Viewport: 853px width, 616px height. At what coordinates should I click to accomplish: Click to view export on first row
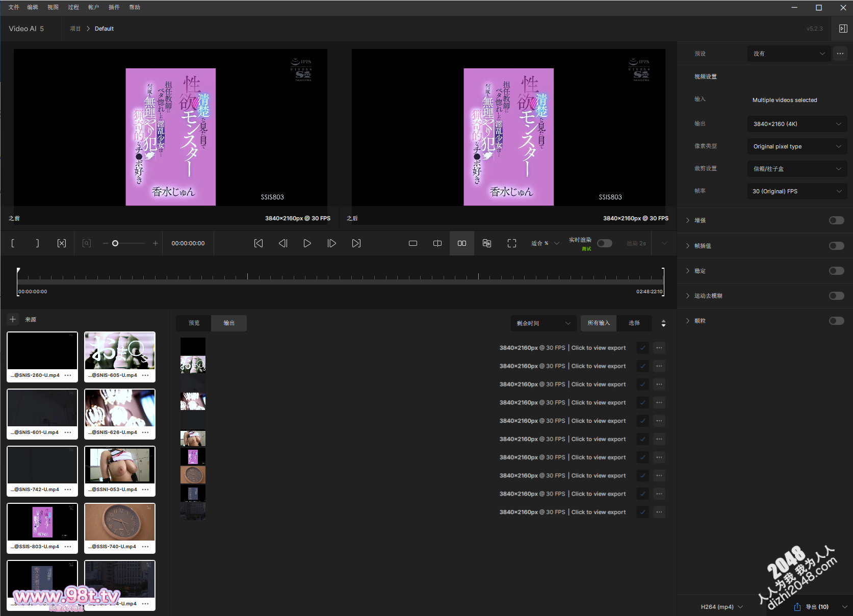599,348
